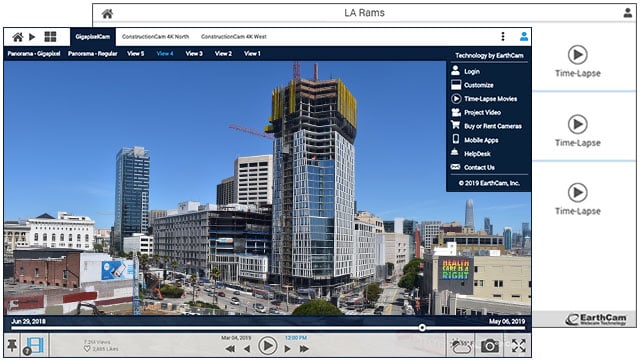Open the film strip help icon
This screenshot has width=640, height=360.
pos(33,346)
